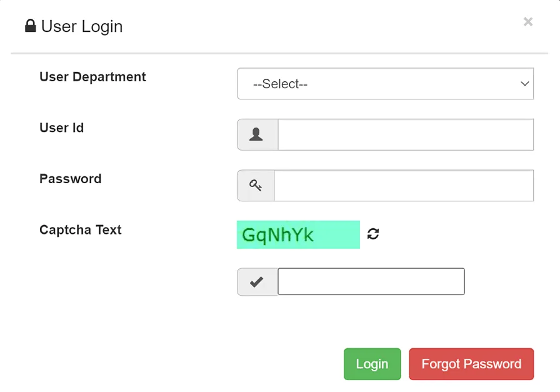
Task: Click the captcha text entry box
Action: pos(370,281)
